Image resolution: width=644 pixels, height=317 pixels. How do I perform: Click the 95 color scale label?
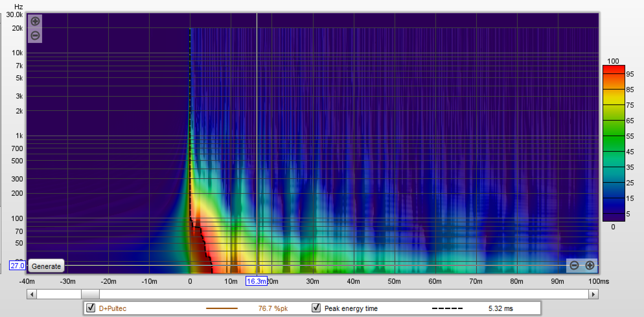(x=630, y=74)
